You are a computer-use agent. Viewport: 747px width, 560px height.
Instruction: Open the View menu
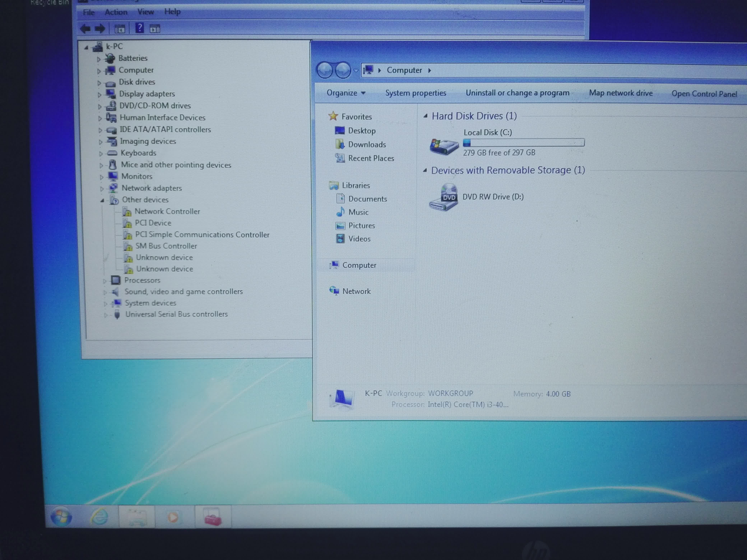145,12
